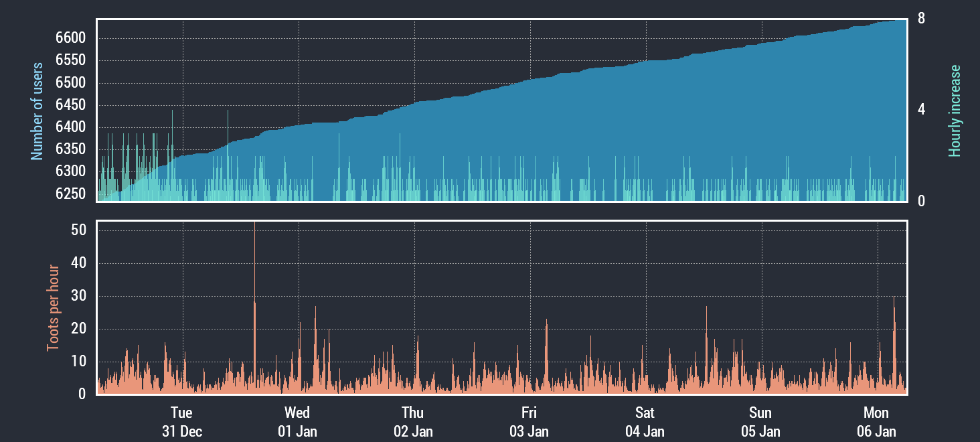Click the 50 tick on toots axis
Viewport: 980px width, 442px height.
tap(79, 230)
